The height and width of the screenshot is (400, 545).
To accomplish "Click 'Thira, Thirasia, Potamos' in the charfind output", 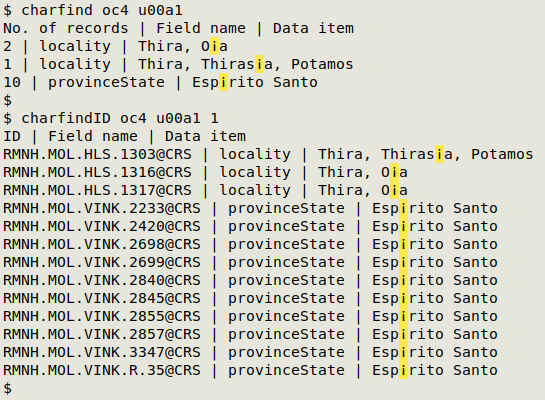I will [x=245, y=64].
